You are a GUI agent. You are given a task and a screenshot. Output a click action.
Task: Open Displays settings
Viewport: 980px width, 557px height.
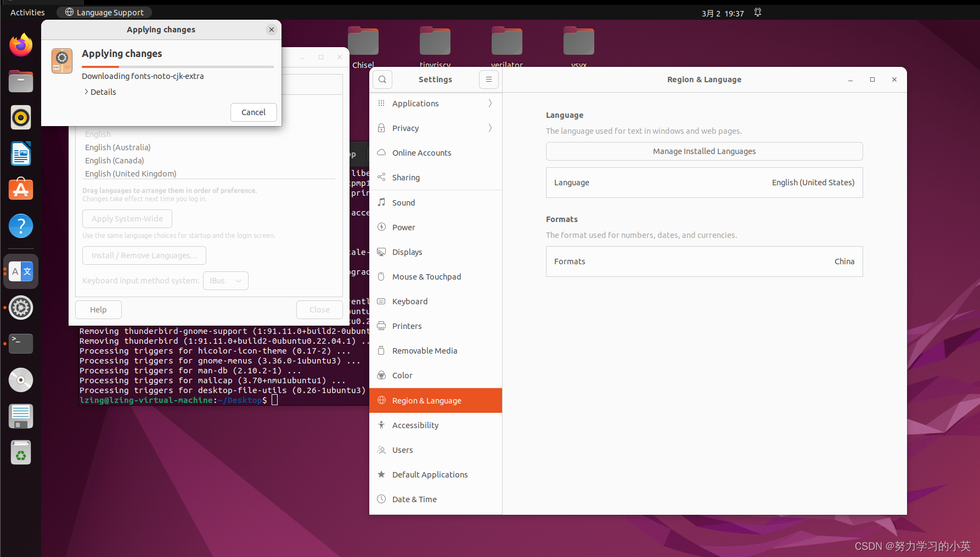(x=408, y=252)
